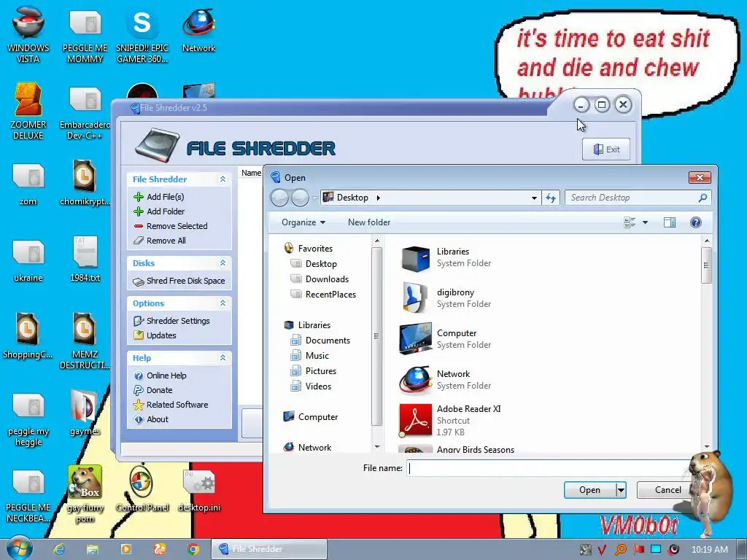This screenshot has width=747, height=560.
Task: Click the Exit button in File Shredder
Action: point(606,149)
